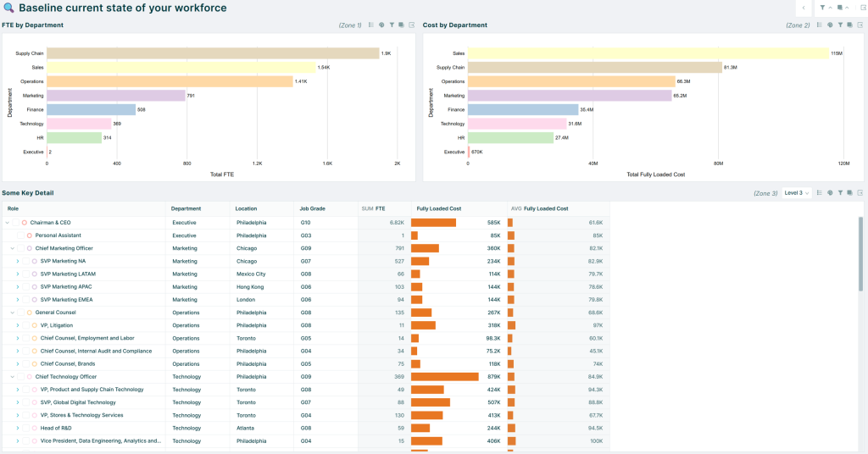Collapse the Chief Technology Officer row

(x=12, y=377)
